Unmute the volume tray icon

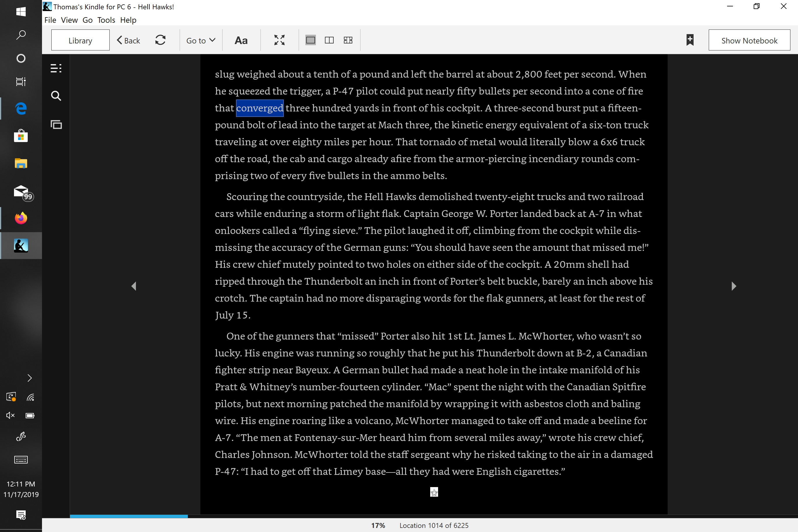click(x=10, y=416)
